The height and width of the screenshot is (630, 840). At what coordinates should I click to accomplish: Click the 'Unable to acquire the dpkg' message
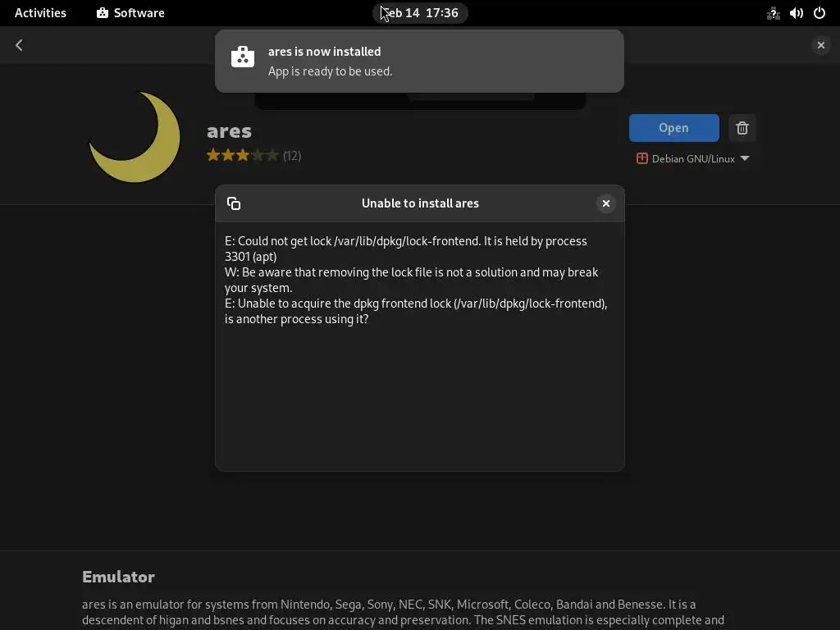click(416, 311)
